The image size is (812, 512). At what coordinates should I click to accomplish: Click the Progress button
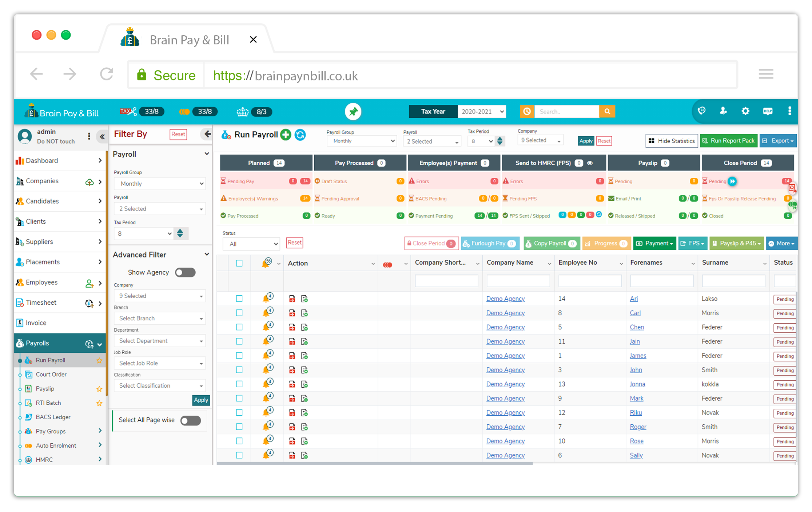606,243
